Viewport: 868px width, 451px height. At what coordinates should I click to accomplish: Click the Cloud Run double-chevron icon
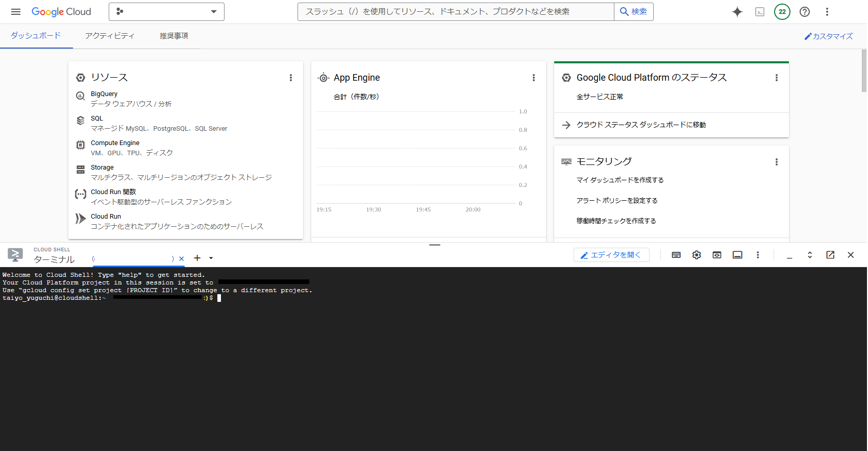[81, 219]
